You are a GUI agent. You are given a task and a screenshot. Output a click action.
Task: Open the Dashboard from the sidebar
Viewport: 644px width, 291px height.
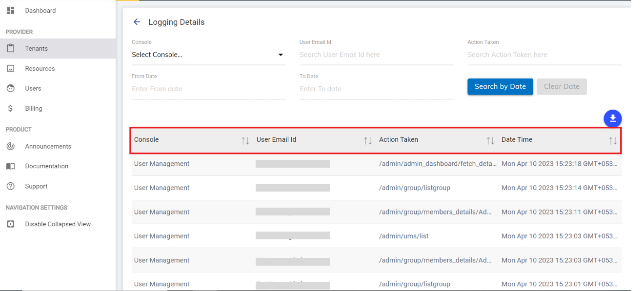coord(10,10)
